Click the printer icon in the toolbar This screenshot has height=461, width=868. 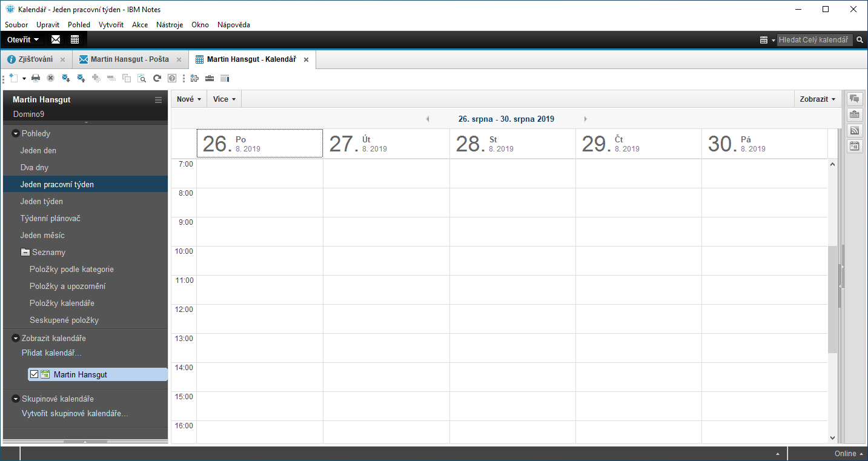coord(36,78)
